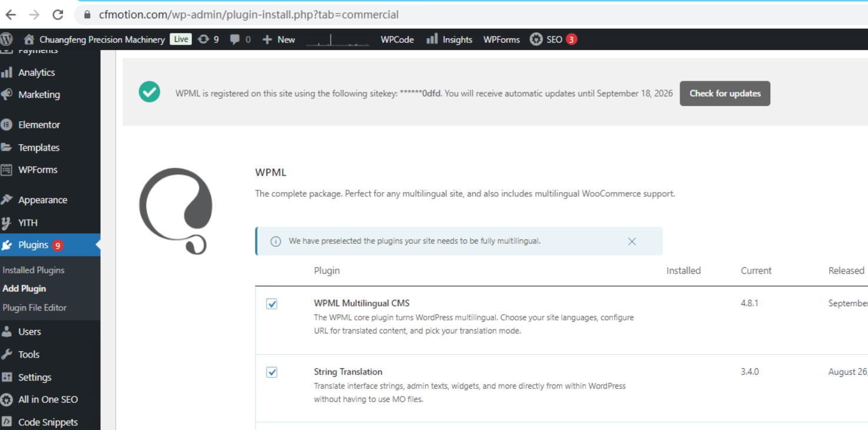Viewport: 868px width, 430px height.
Task: Click the String Translation plugin name
Action: pos(348,372)
